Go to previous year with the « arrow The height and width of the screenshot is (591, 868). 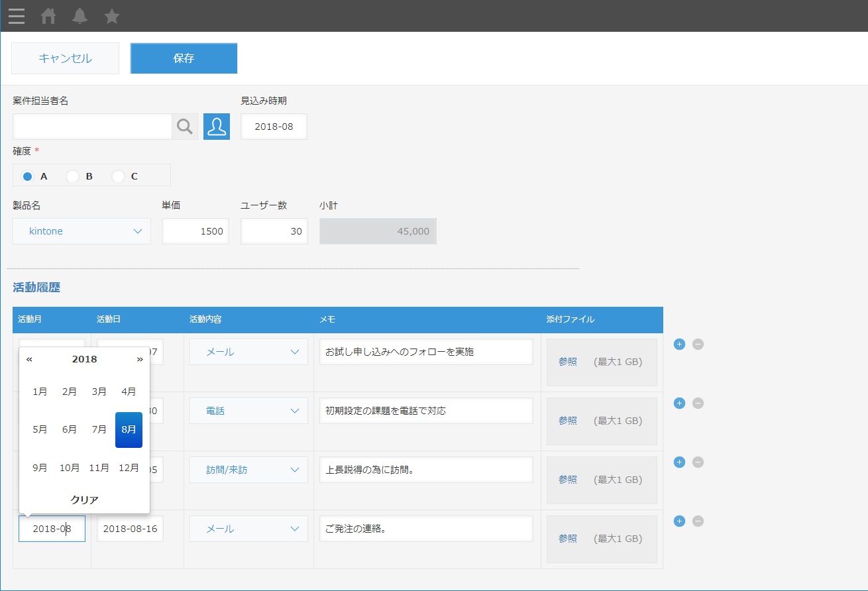point(28,359)
